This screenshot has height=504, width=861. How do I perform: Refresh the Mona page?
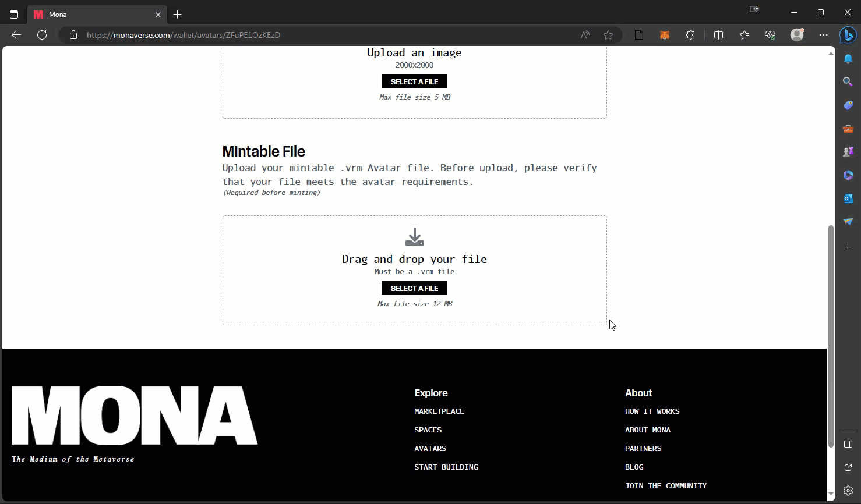pos(42,35)
